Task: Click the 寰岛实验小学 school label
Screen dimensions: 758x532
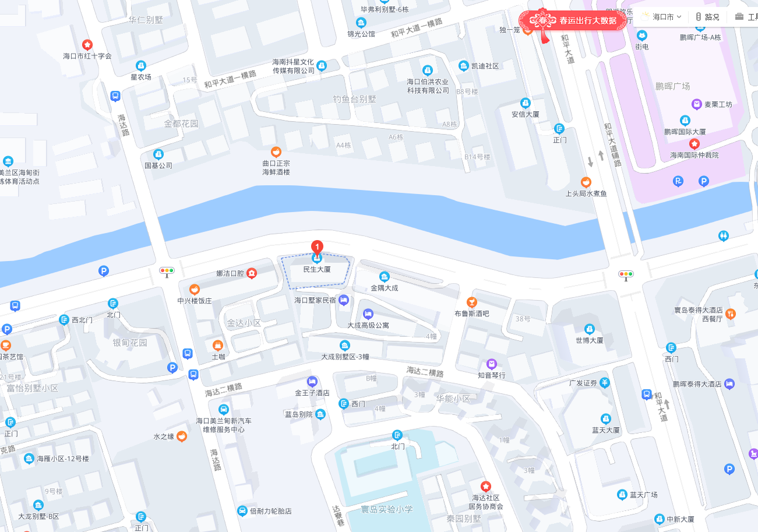Action: (386, 509)
